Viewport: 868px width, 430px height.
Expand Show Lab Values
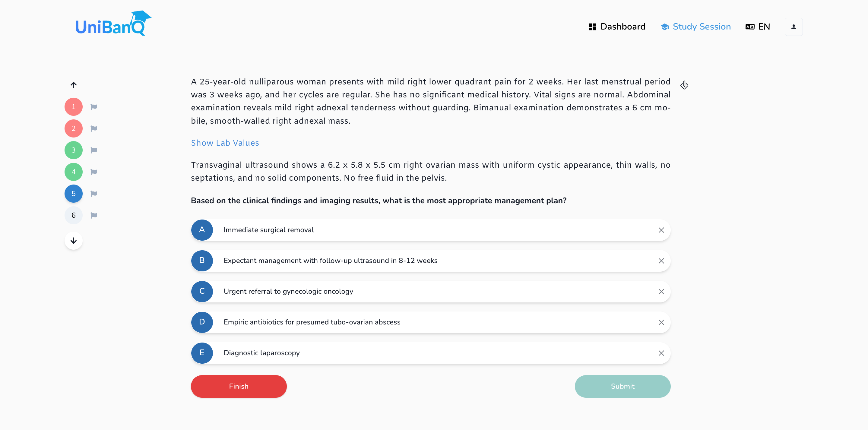[x=225, y=143]
